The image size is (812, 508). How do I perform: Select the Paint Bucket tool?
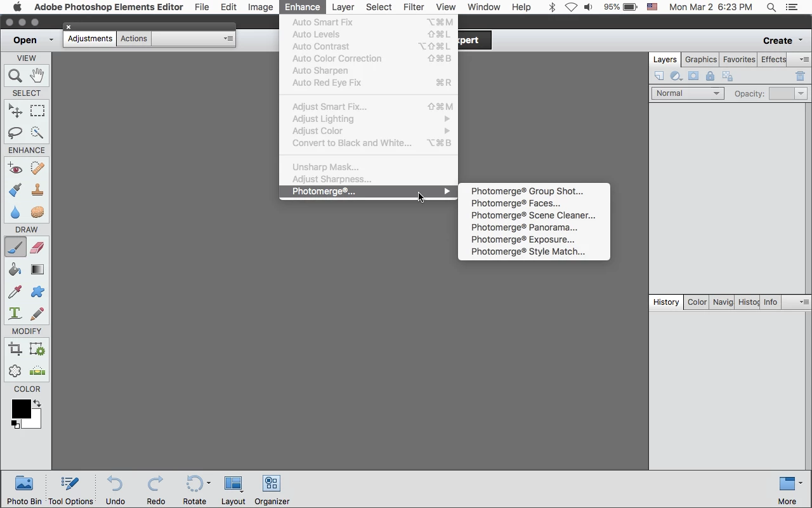pos(15,269)
